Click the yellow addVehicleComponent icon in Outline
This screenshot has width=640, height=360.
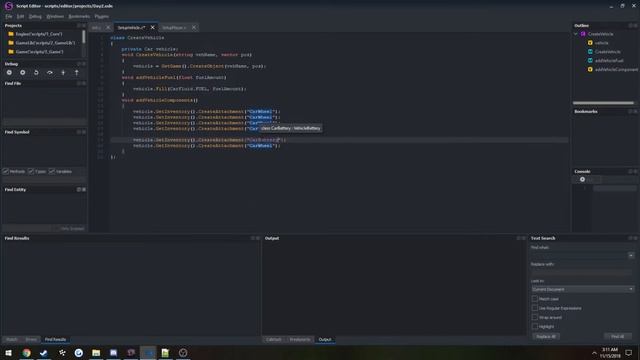point(590,69)
